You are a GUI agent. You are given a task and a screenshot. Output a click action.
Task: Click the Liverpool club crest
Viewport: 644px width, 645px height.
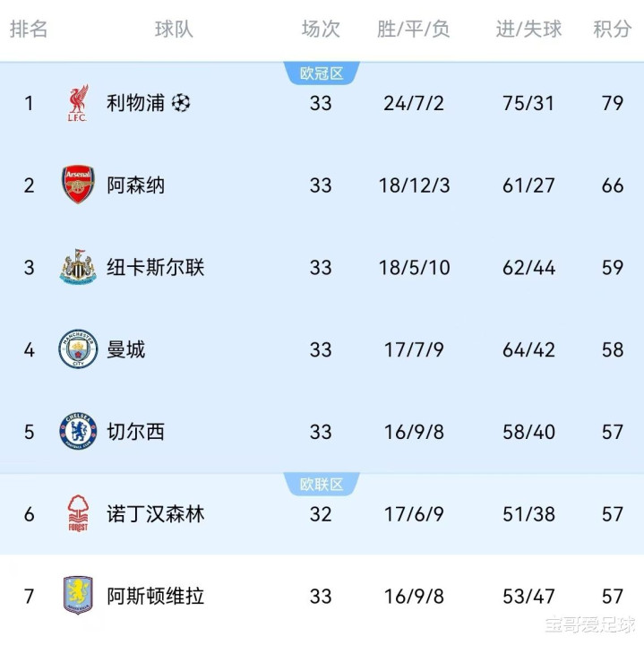[x=78, y=103]
